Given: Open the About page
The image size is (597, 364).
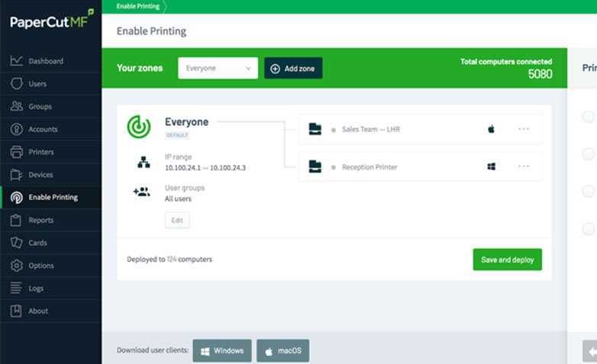Looking at the screenshot, I should coord(51,311).
